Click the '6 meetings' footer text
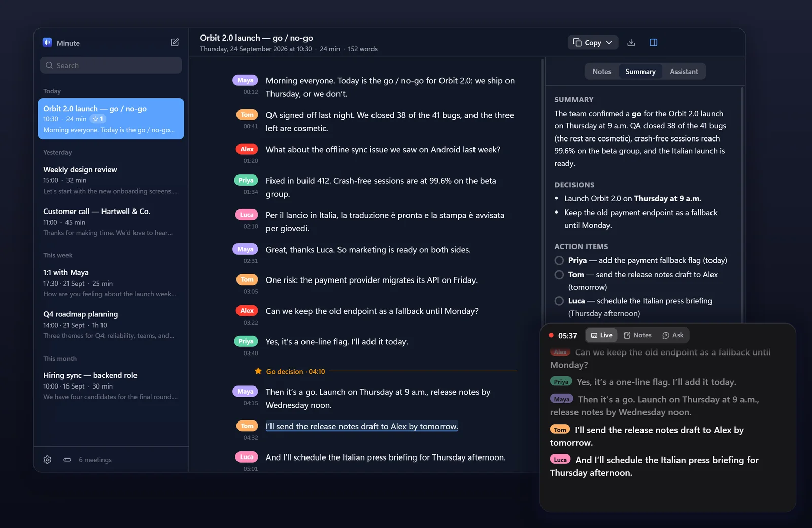 (95, 460)
